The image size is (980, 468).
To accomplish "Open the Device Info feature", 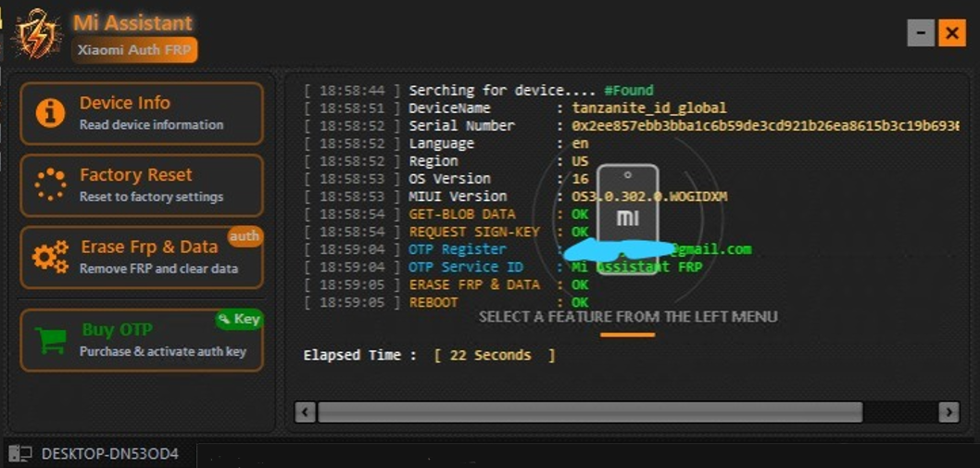I will [142, 113].
